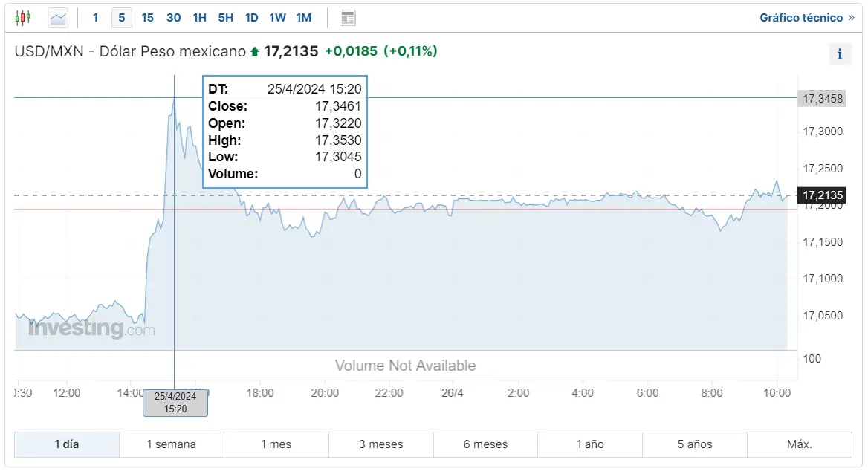
Task: Choose the 1D interval
Action: (251, 17)
